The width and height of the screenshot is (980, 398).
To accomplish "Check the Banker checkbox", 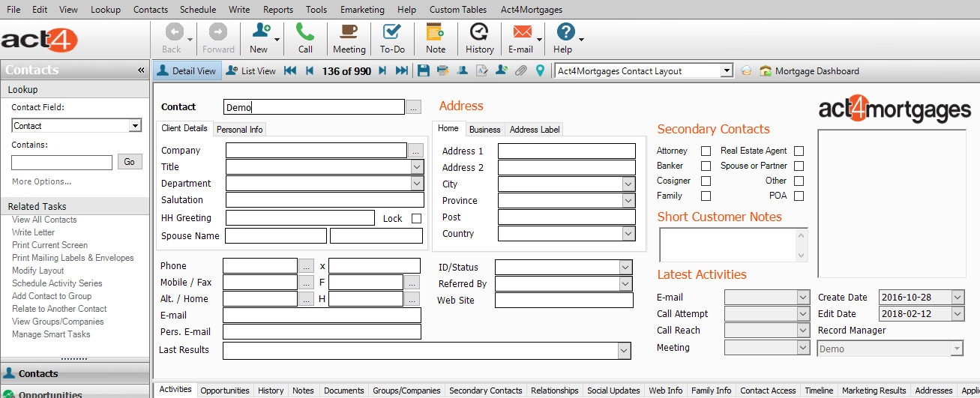I will coord(706,166).
